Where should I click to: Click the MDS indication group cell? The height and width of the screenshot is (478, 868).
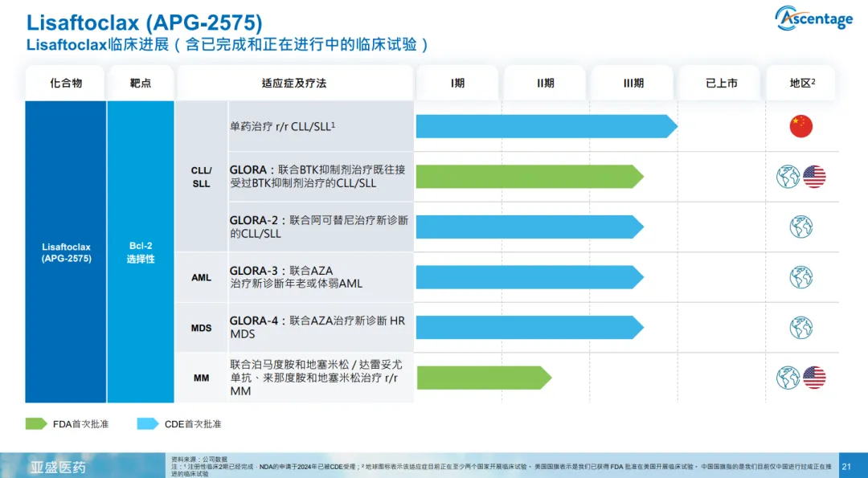tap(202, 328)
